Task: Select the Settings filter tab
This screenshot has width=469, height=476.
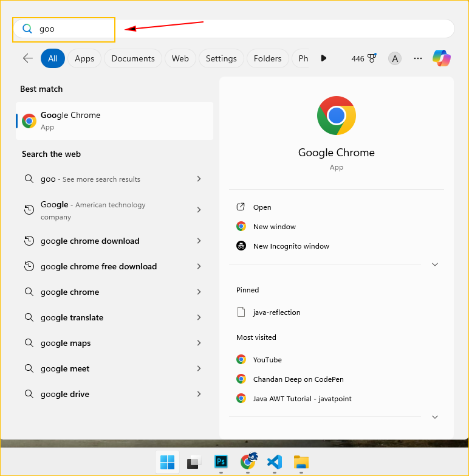Action: pyautogui.click(x=221, y=58)
